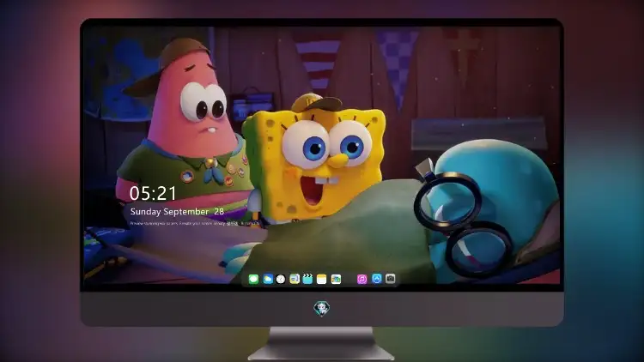Open the Photos gallery dock icon
The width and height of the screenshot is (644, 362).
pos(336,279)
